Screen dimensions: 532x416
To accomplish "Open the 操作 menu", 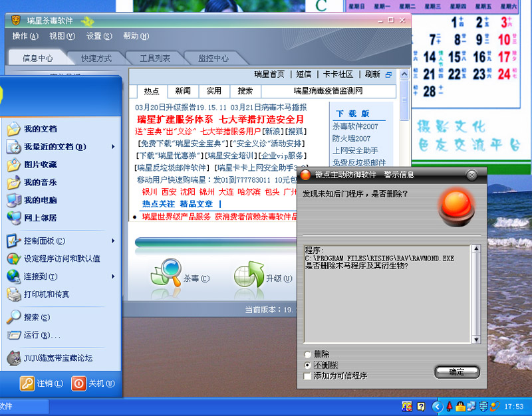I will 25,36.
